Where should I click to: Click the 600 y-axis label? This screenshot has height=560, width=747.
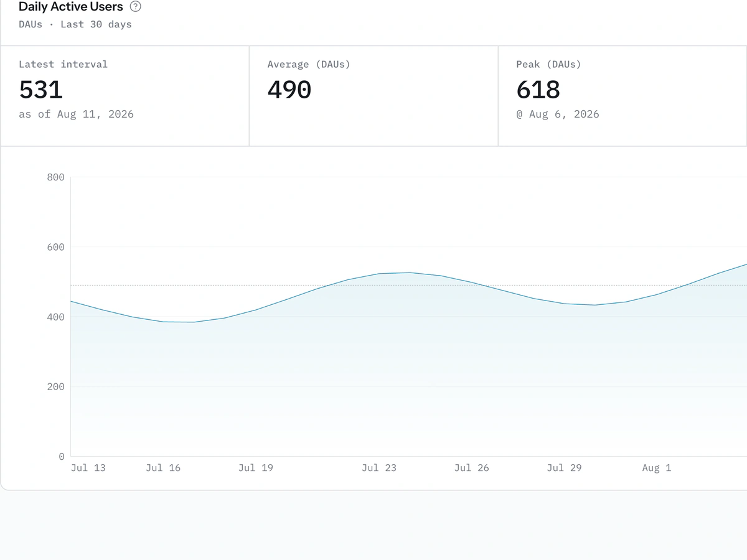point(55,247)
